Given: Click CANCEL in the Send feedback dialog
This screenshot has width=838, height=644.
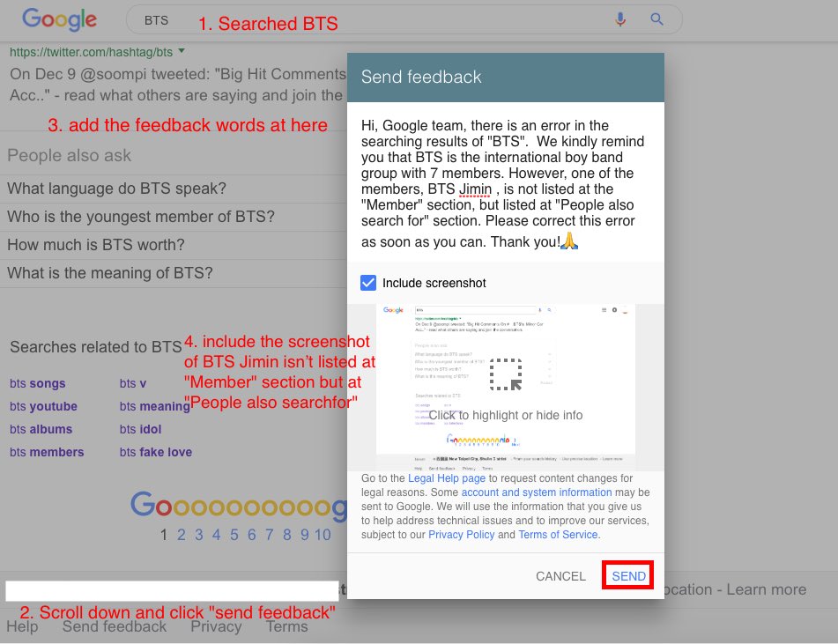Looking at the screenshot, I should 560,576.
